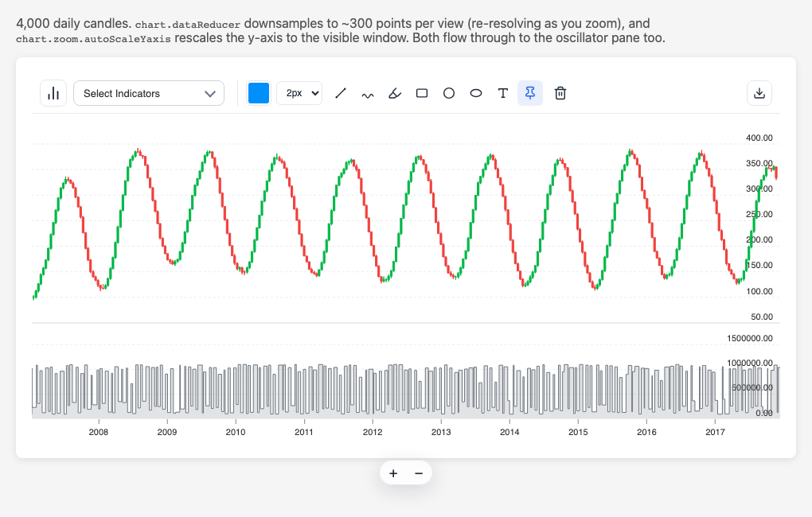The width and height of the screenshot is (812, 517).
Task: Open the Select Indicators dropdown
Action: click(149, 93)
